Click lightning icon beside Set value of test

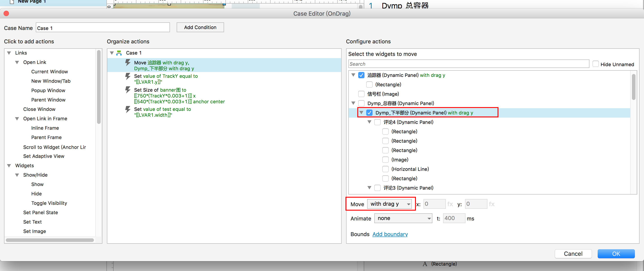(x=128, y=109)
